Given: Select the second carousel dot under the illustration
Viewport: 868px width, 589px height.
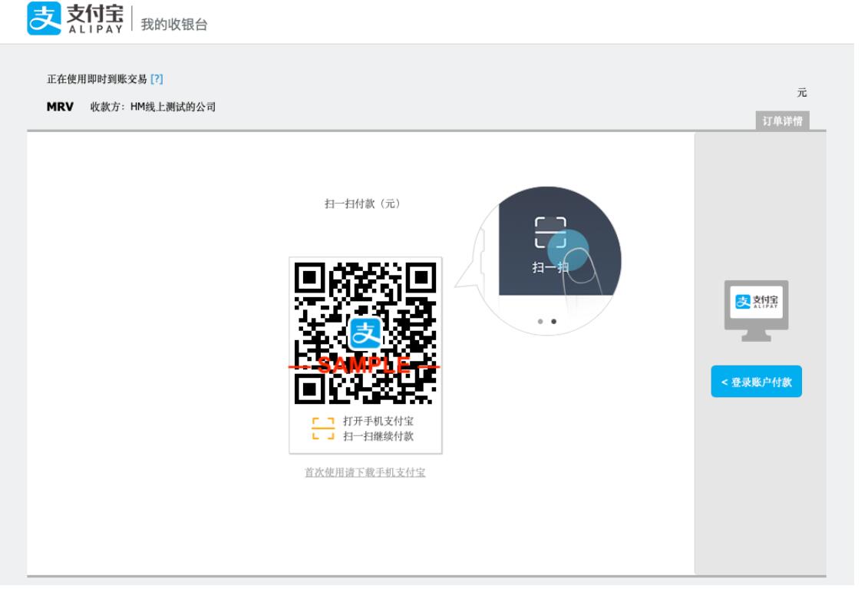Looking at the screenshot, I should (553, 321).
